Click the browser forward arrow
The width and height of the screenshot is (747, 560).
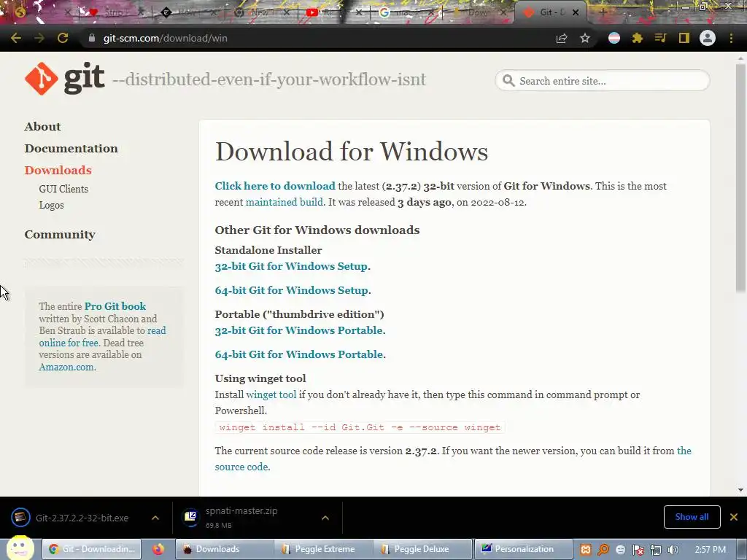pyautogui.click(x=39, y=38)
